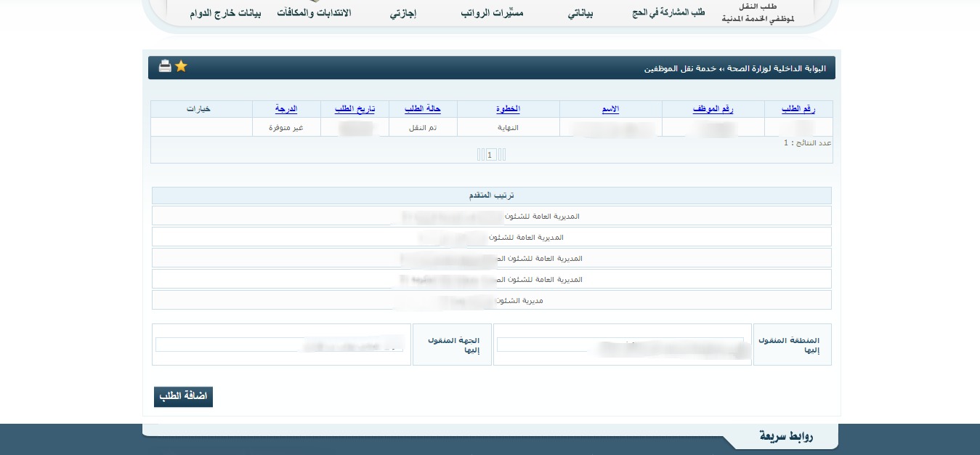Viewport: 980px width, 455px height.
Task: Open 'بيانات خارج الدوام' menu item
Action: tap(225, 14)
